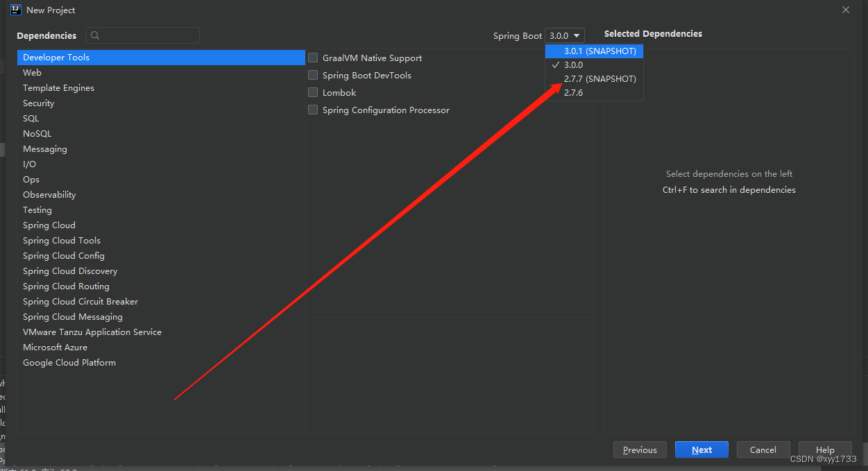
Task: Open Spring Cloud Config category
Action: 161,256
